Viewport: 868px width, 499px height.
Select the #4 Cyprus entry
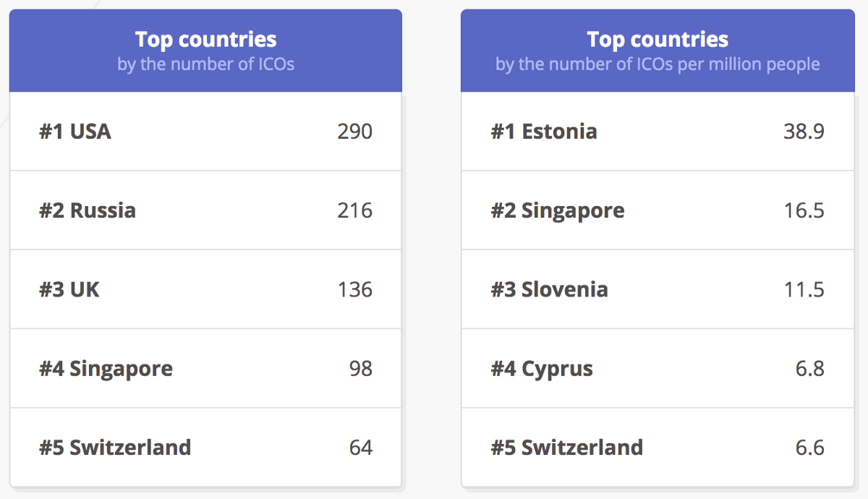(x=542, y=369)
